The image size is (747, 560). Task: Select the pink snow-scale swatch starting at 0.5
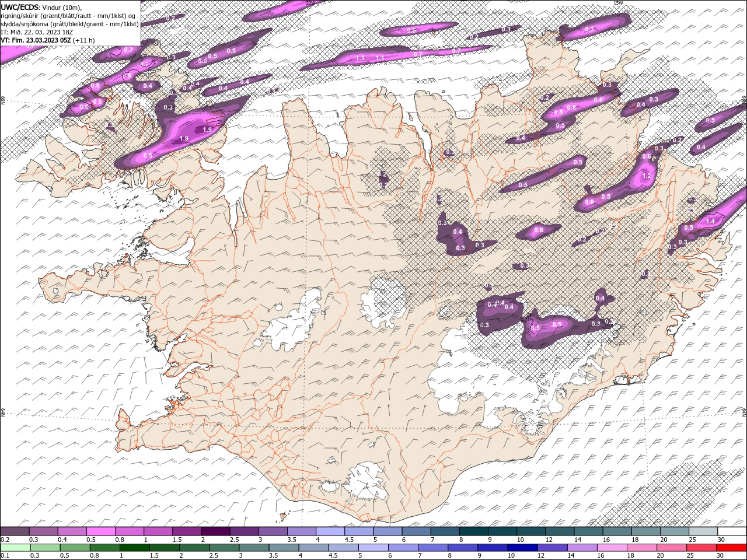100,531
